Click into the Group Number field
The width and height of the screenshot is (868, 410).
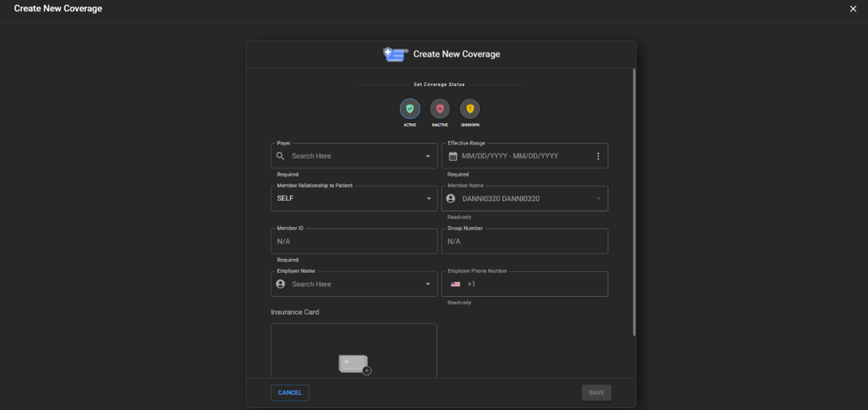(525, 242)
